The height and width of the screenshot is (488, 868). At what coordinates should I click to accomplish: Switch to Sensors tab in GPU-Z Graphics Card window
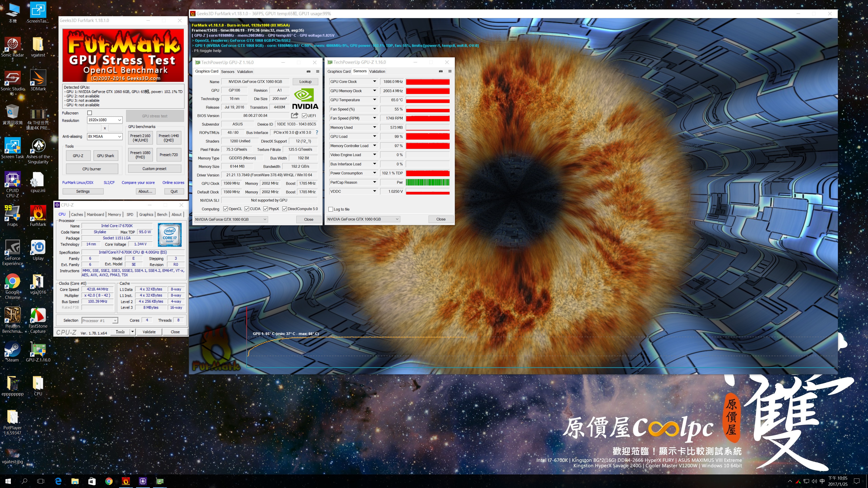coord(227,72)
